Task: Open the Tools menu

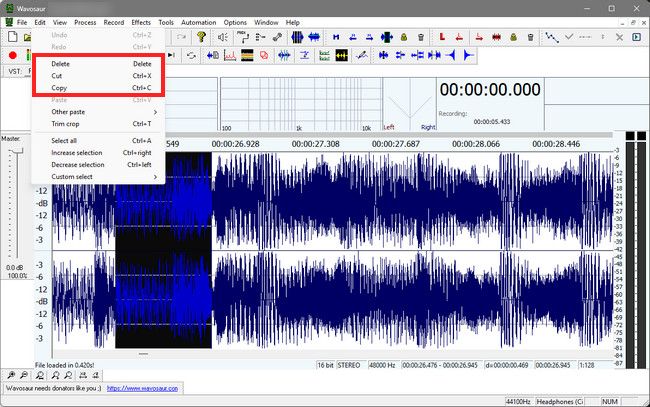Action: [166, 22]
